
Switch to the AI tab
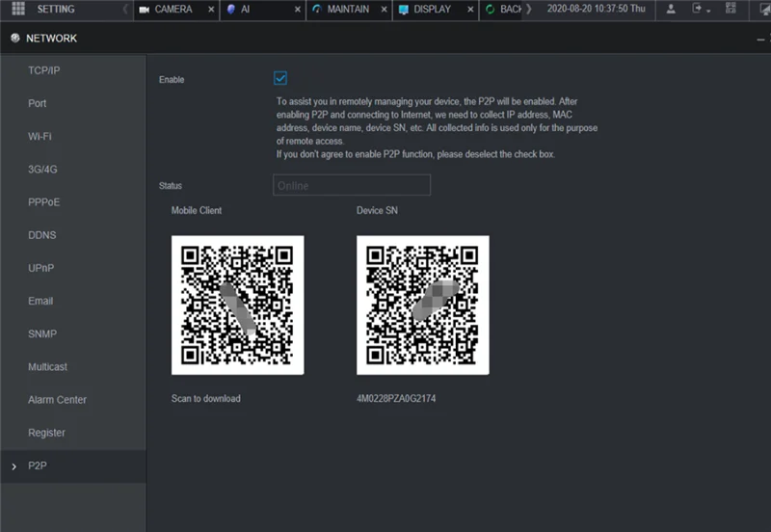(x=263, y=10)
